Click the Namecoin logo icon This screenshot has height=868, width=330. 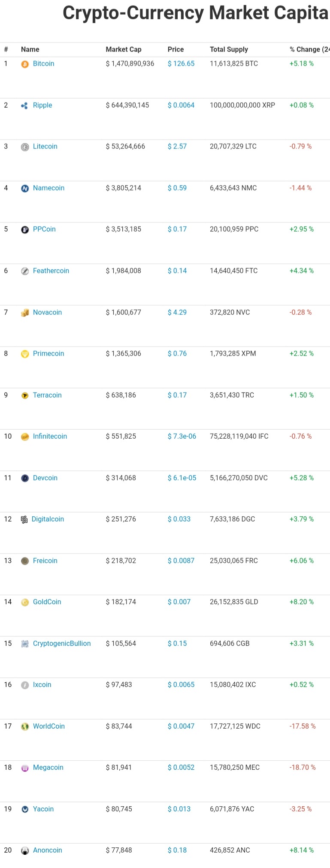pyautogui.click(x=25, y=188)
